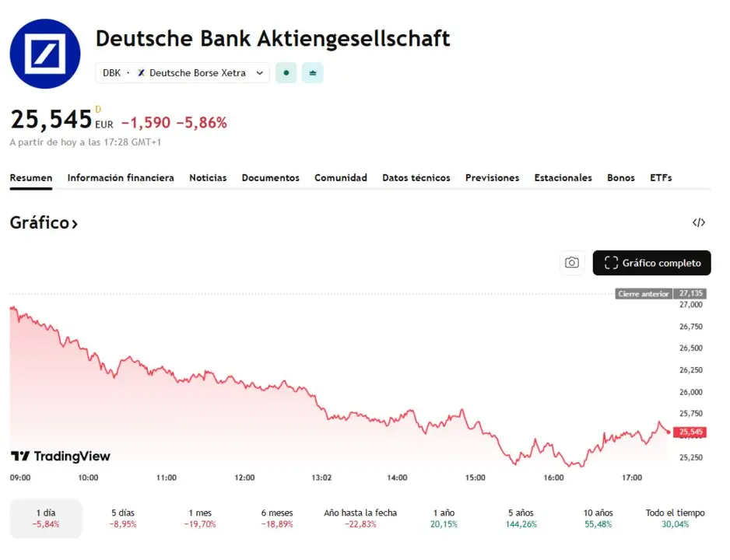Viewport: 730px width, 560px height.
Task: Click the Gráfico completo button
Action: (651, 263)
